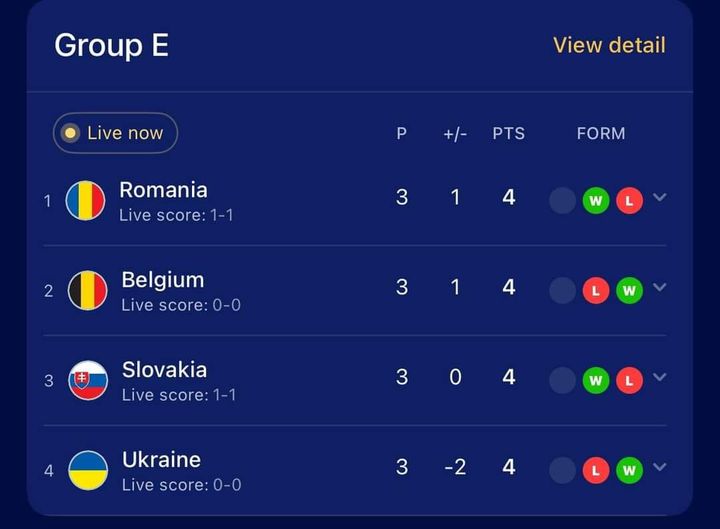Click Slovakia's red L form badge
Image resolution: width=720 pixels, height=529 pixels.
point(629,381)
